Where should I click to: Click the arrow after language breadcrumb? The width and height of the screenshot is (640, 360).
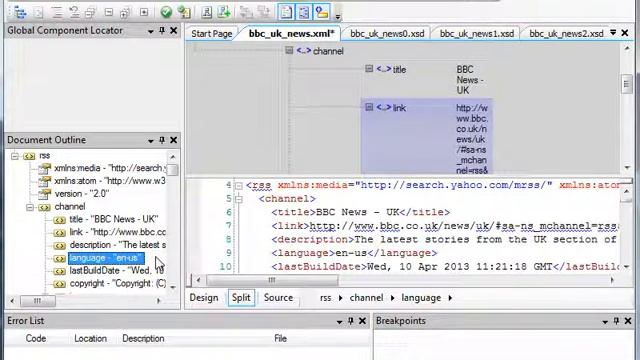click(x=450, y=298)
